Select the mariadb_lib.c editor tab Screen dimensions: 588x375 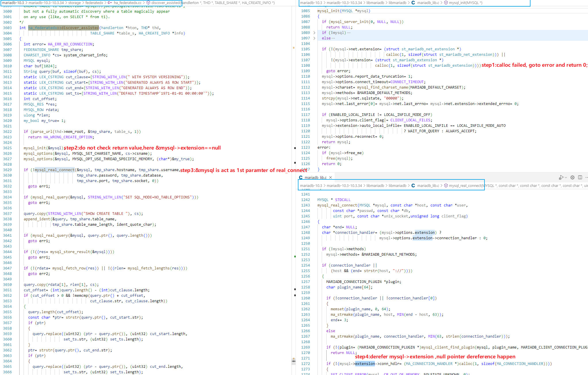click(315, 177)
